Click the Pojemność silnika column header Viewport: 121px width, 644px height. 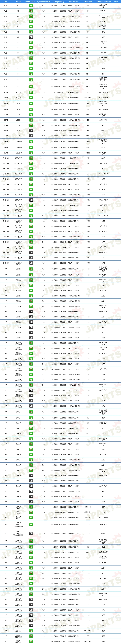[43, 2]
